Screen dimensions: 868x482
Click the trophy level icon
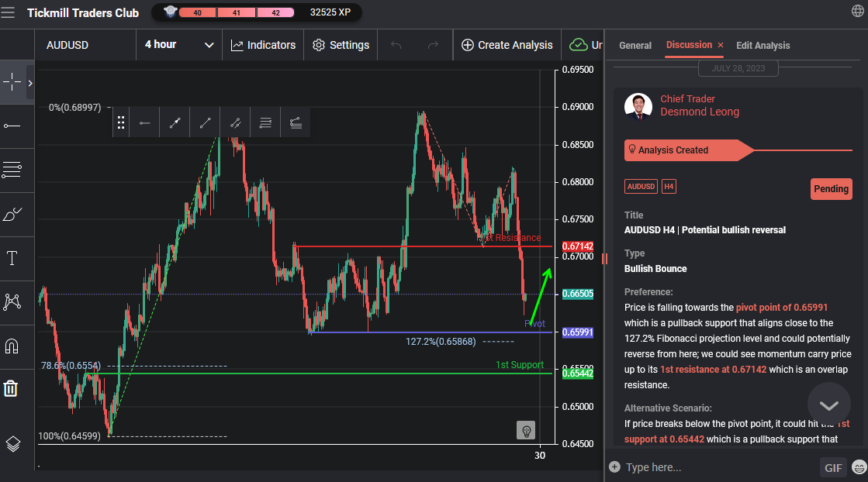(x=170, y=12)
